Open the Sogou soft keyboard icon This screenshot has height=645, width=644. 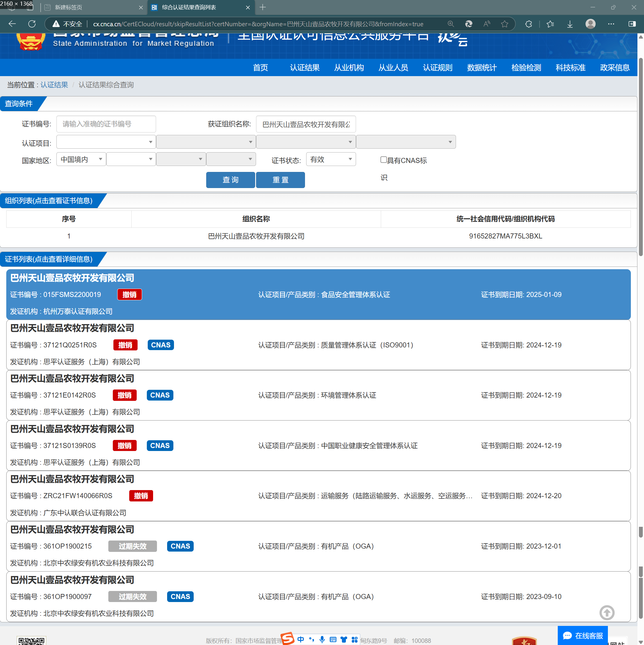[x=333, y=639]
